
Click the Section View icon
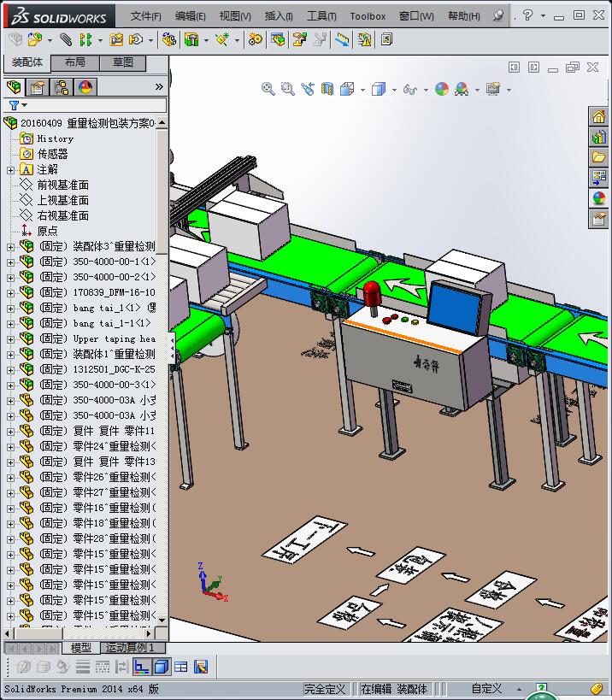(327, 89)
